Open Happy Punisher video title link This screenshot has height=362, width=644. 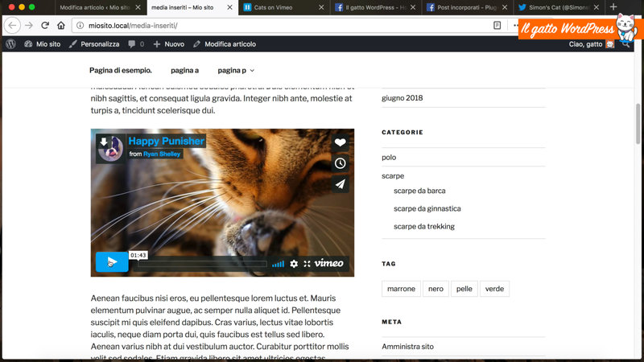[167, 141]
